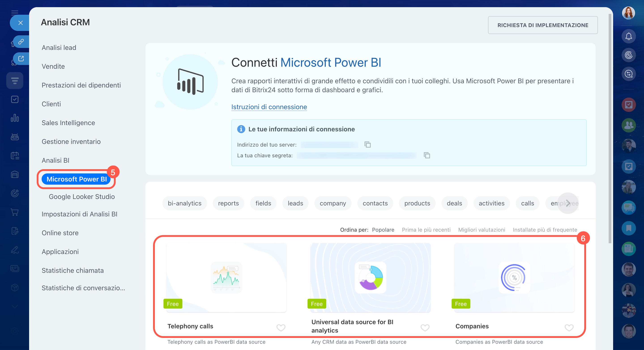Click Richiesta di implementazione button
Viewport: 644px width, 350px height.
[x=542, y=25]
